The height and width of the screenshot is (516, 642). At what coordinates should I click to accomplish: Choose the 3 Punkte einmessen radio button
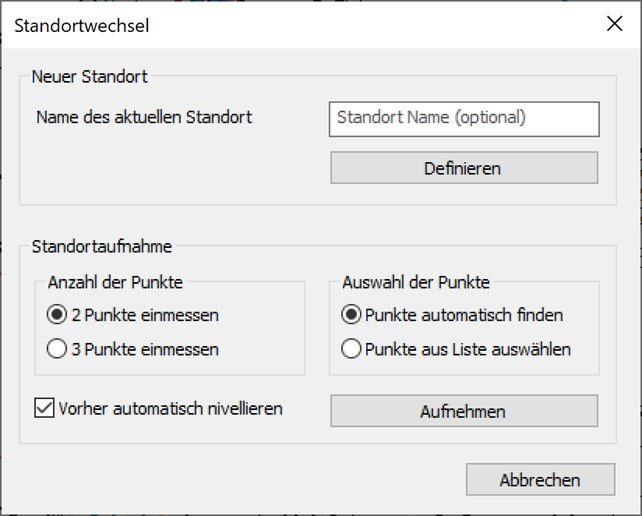point(57,350)
